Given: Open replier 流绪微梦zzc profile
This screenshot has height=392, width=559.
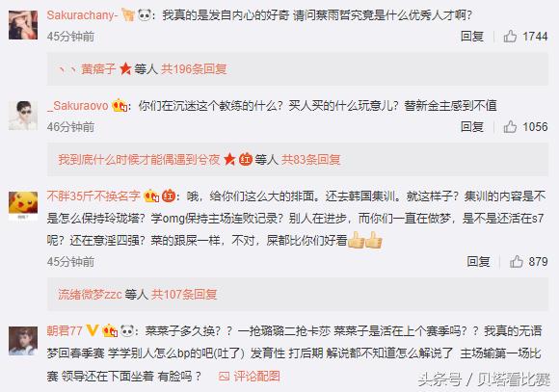Looking at the screenshot, I should 90,294.
